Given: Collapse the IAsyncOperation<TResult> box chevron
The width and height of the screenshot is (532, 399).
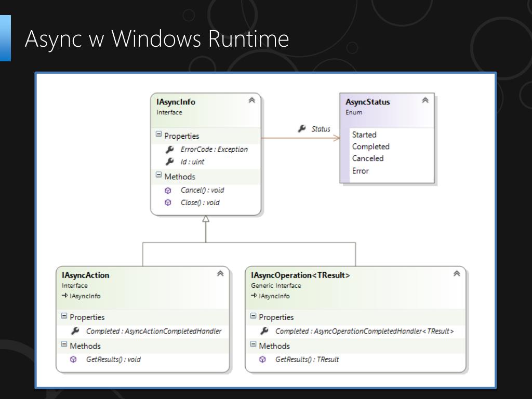Looking at the screenshot, I should [457, 273].
